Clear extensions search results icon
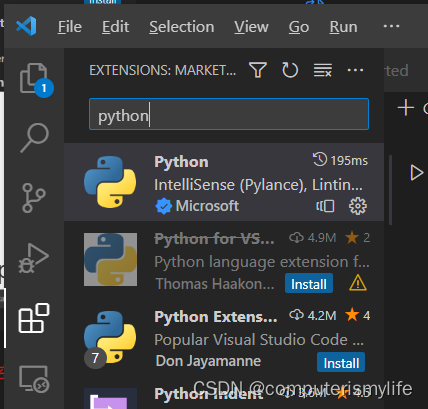 click(x=322, y=70)
